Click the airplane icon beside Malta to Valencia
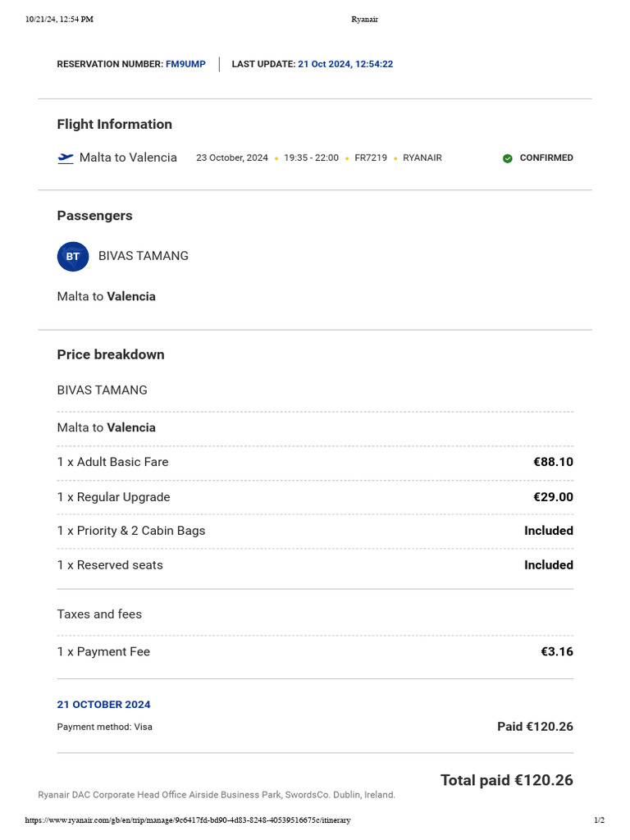The image size is (630, 840). click(x=66, y=158)
